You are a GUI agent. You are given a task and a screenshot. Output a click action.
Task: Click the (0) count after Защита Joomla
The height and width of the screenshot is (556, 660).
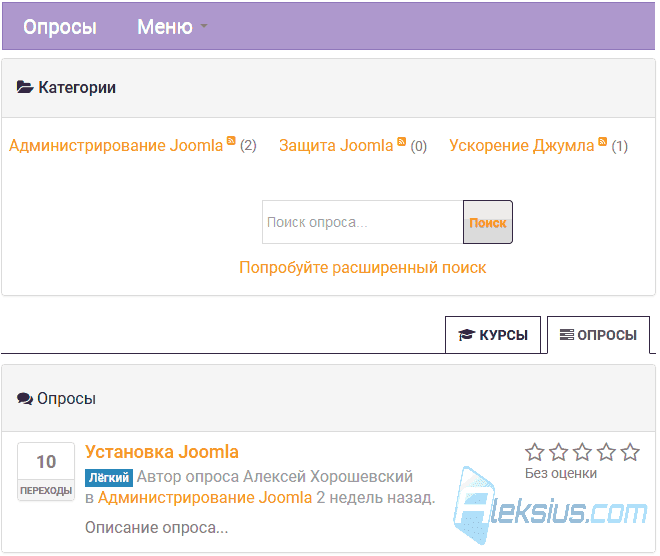coord(419,146)
